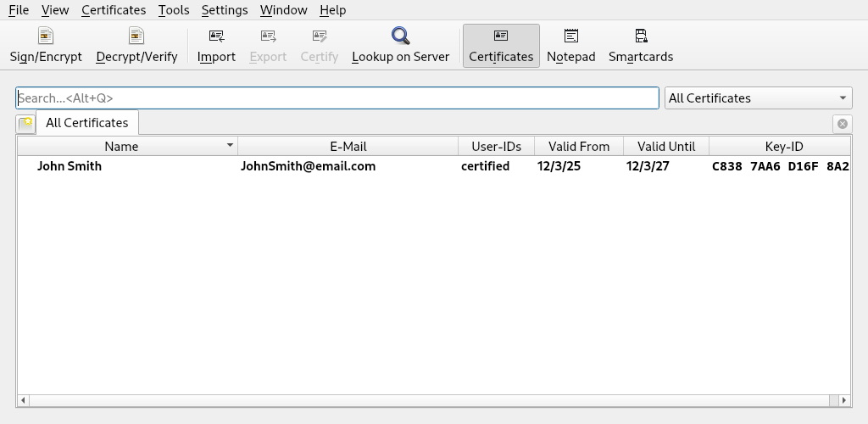Viewport: 868px width, 424px height.
Task: Sort by User-IDs column header
Action: tap(497, 147)
